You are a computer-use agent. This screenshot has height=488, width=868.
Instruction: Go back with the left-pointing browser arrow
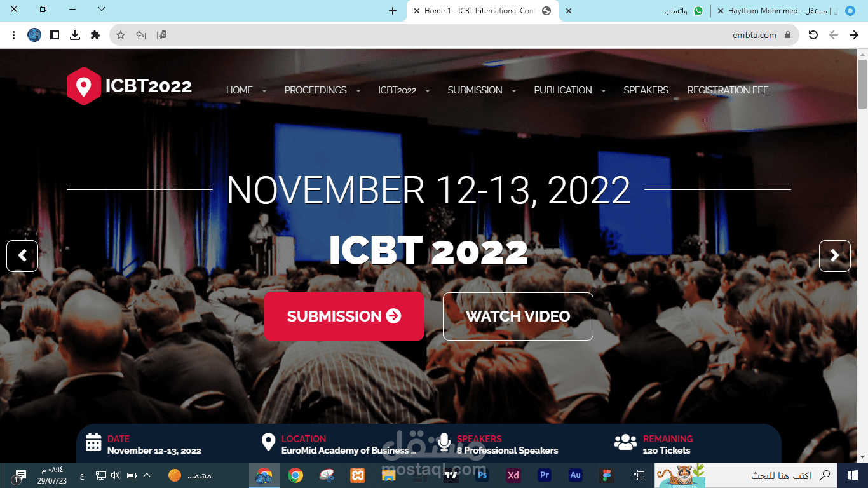(x=834, y=35)
